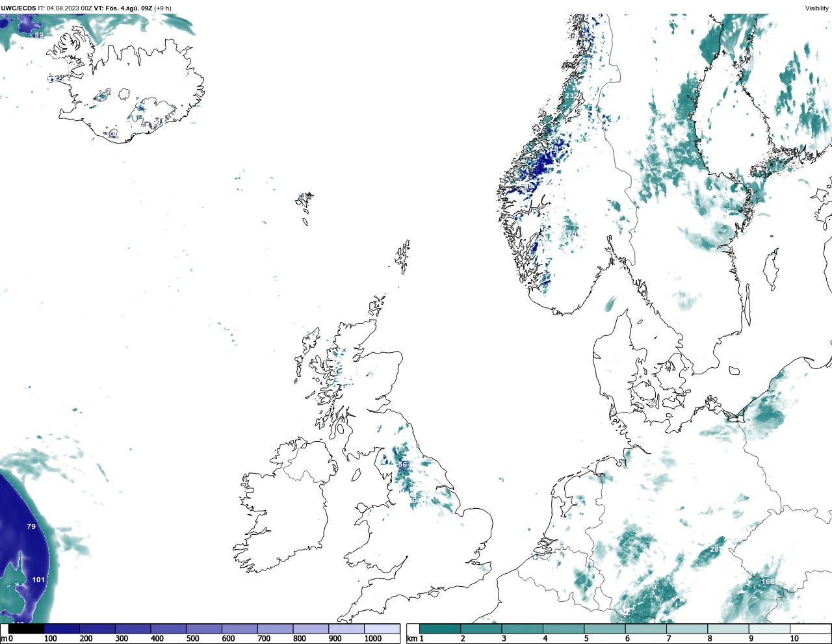Click the 700–800 m legend swatch
This screenshot has width=832, height=644.
coord(275,628)
